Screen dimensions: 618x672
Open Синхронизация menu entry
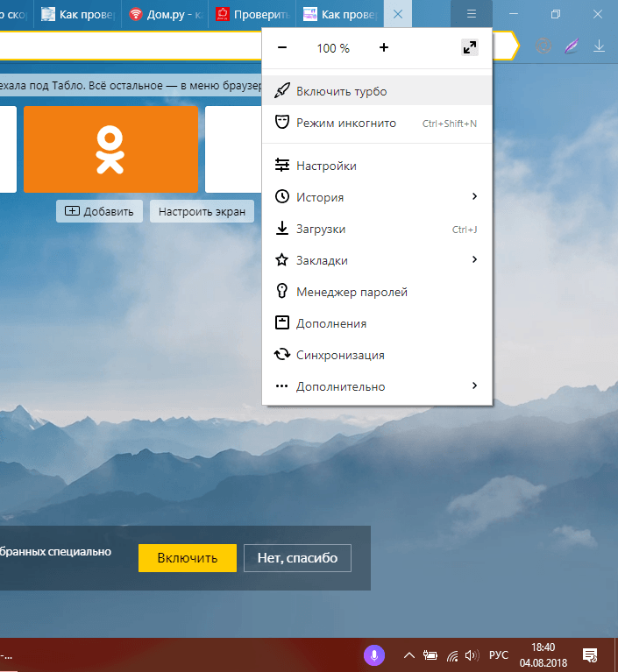[377, 355]
